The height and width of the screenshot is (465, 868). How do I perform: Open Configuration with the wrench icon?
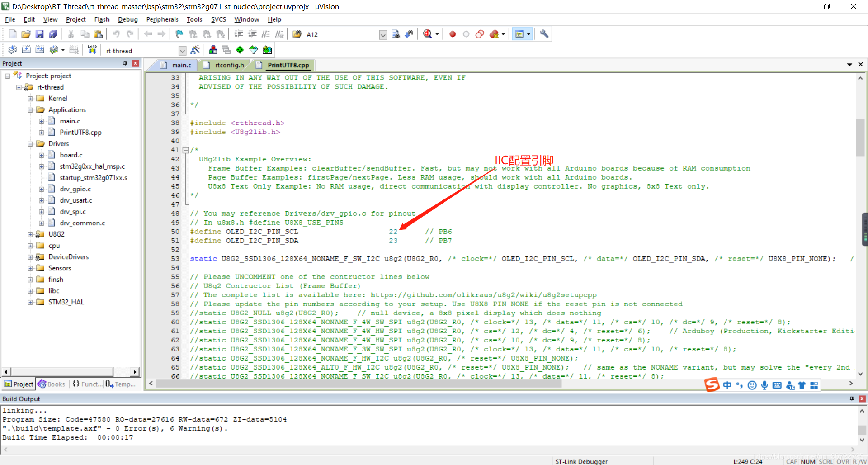[544, 34]
